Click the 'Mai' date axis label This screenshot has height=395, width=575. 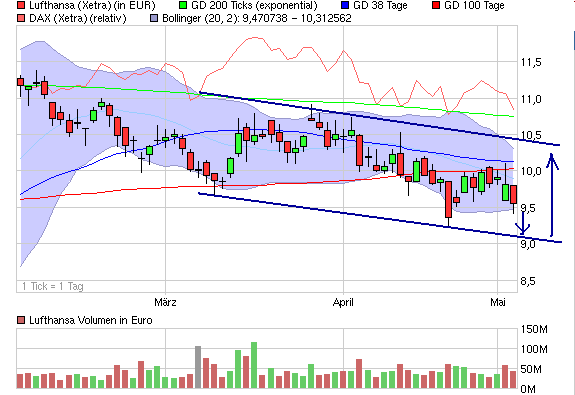[x=498, y=302]
